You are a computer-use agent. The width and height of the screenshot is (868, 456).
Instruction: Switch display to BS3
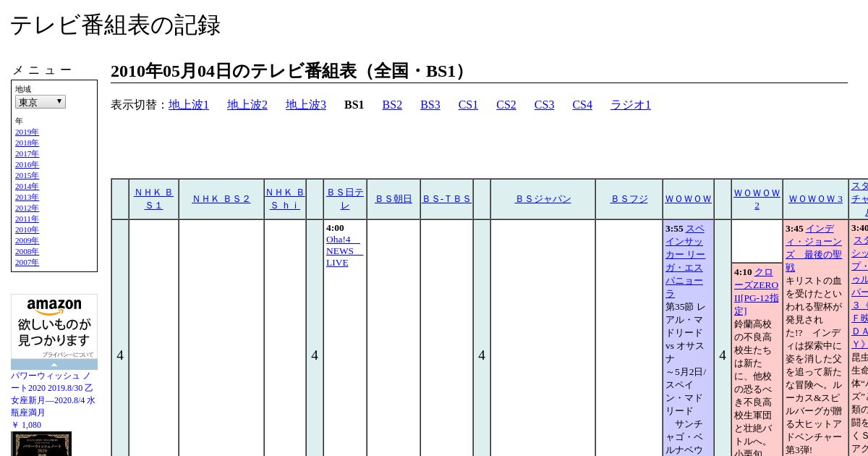click(x=430, y=105)
